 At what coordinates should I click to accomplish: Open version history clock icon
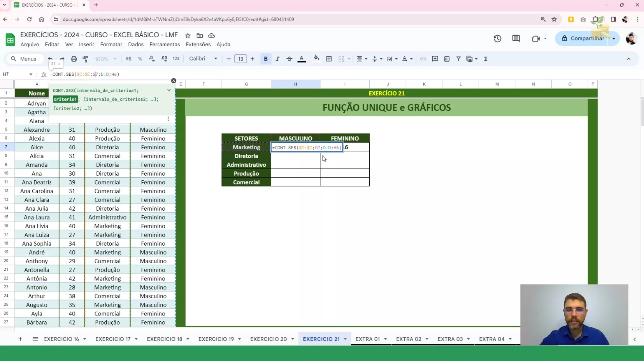tap(497, 38)
